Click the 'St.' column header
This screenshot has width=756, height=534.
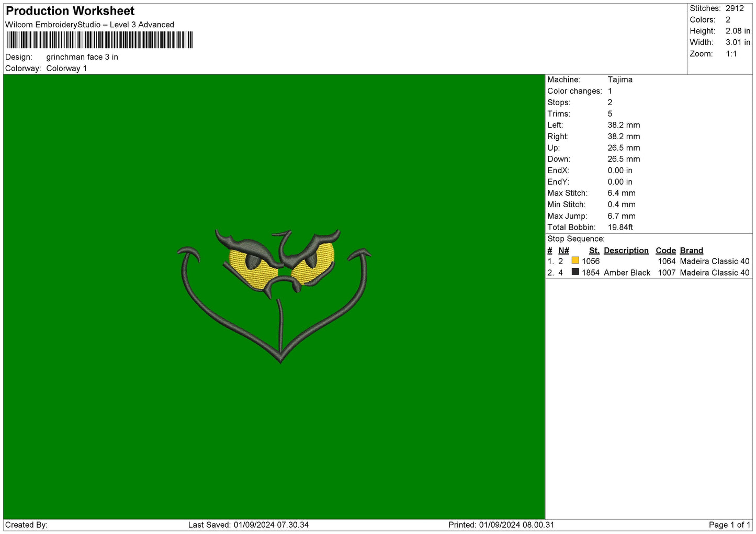(594, 251)
